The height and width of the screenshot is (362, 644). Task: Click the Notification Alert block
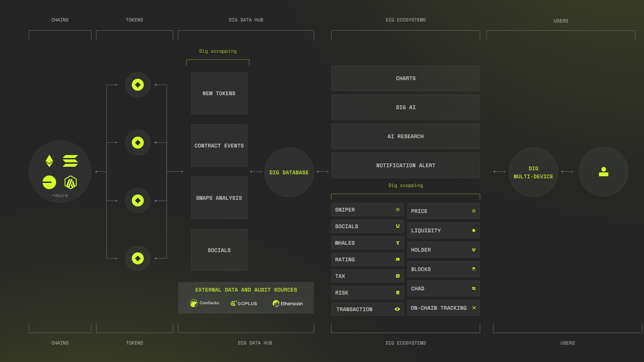click(x=406, y=165)
